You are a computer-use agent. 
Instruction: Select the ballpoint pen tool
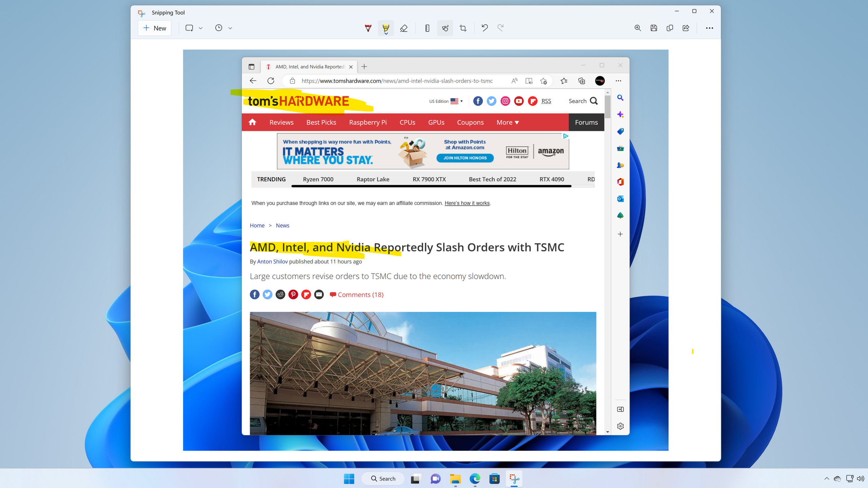coord(368,28)
